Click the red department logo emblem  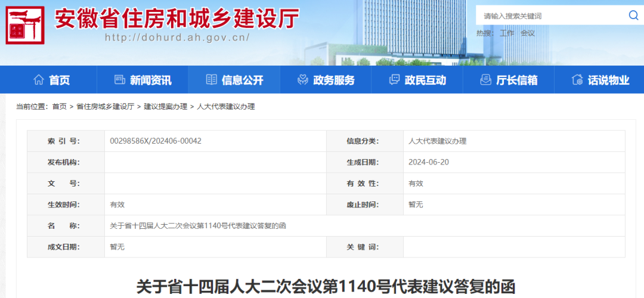point(24,26)
